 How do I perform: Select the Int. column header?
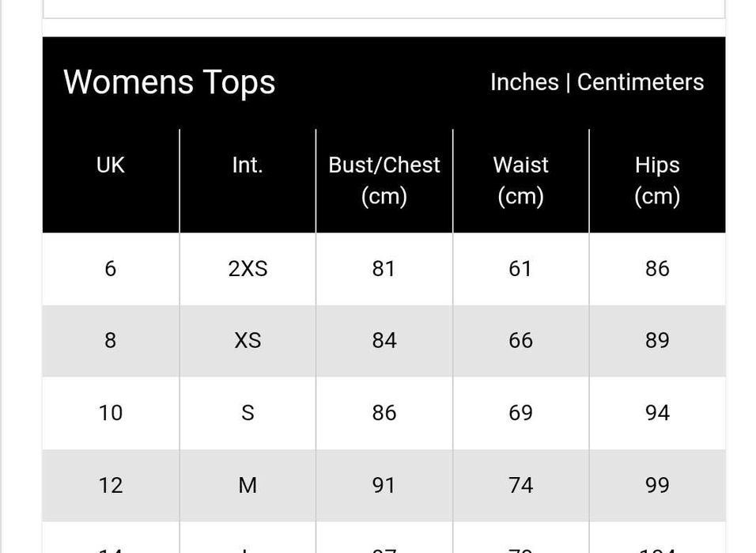click(x=248, y=165)
